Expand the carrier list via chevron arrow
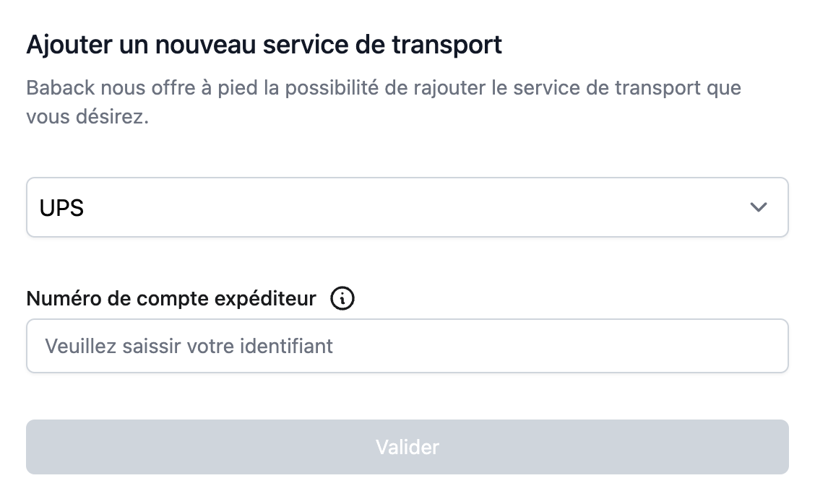 click(x=759, y=207)
